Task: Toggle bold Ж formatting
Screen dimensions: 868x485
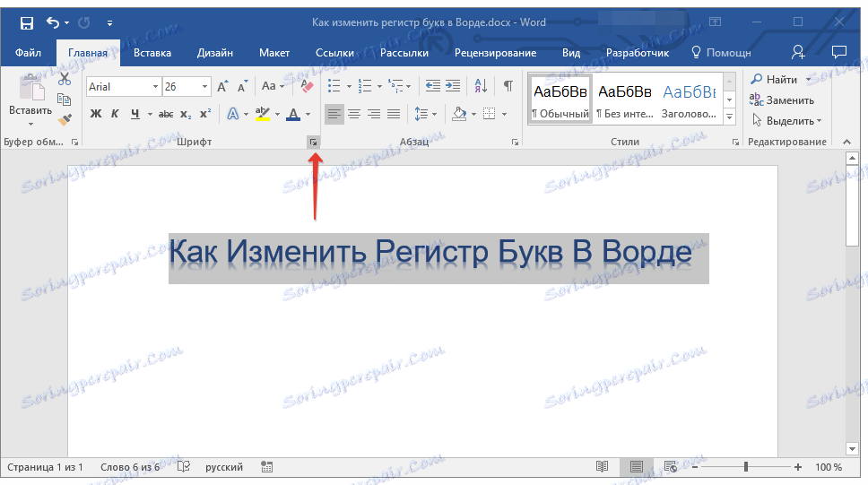Action: tap(96, 114)
